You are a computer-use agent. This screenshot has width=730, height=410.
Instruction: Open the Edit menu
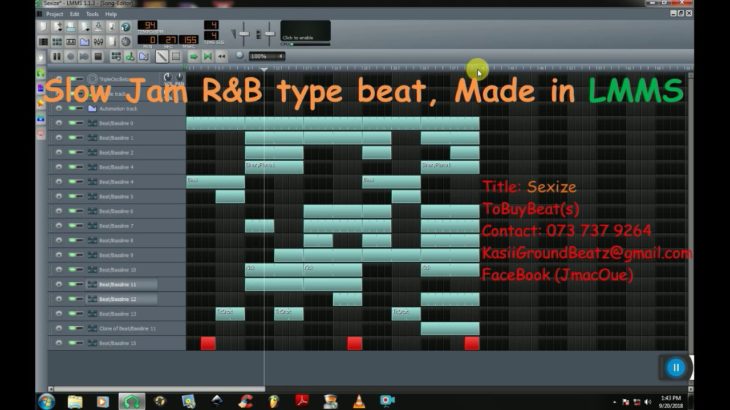point(74,14)
